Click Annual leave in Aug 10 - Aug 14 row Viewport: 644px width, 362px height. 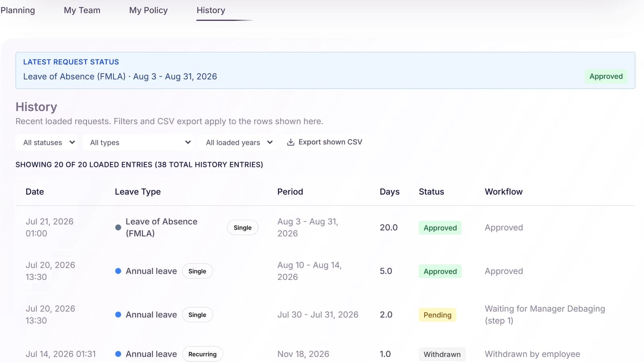click(x=151, y=271)
